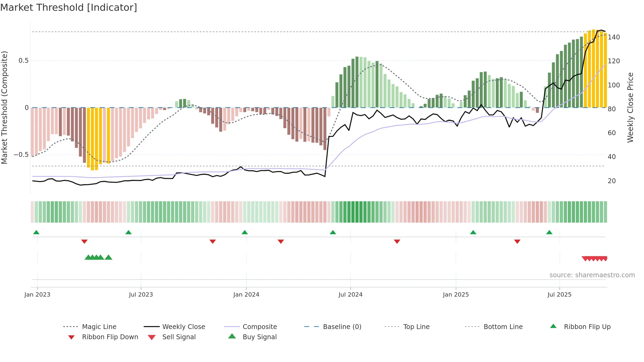Click the Jan 2025 x-axis label
644x362 pixels.
tap(456, 294)
